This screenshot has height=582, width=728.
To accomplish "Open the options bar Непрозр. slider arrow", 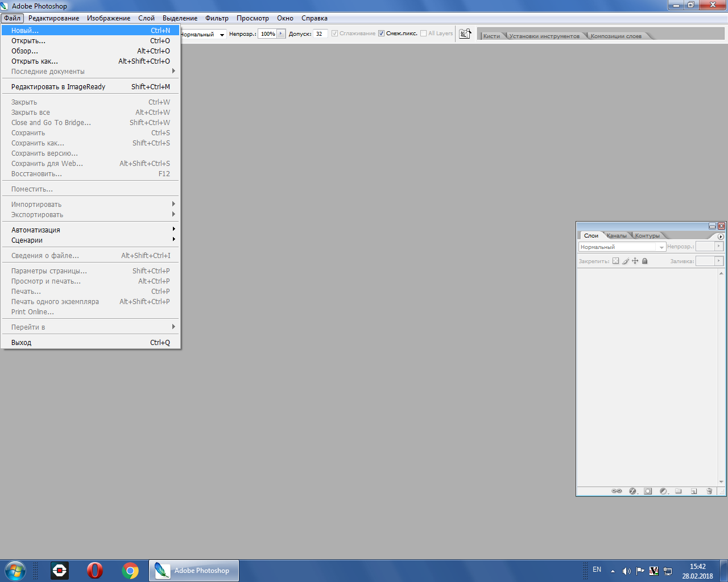I will pos(281,34).
